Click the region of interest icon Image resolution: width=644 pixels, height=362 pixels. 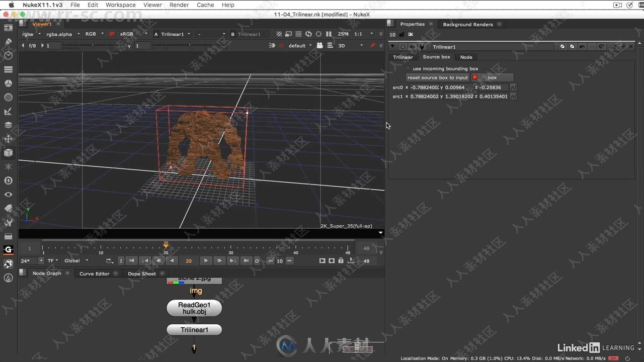tap(318, 34)
